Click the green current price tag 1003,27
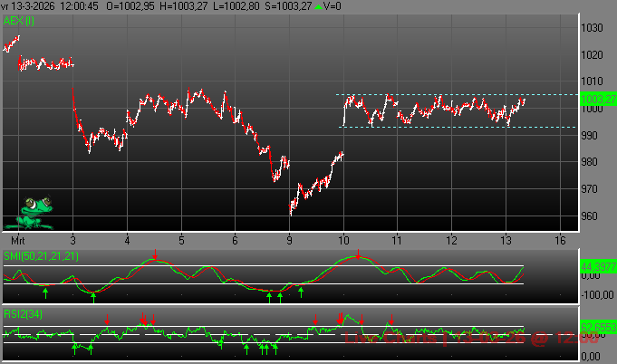 click(x=599, y=99)
